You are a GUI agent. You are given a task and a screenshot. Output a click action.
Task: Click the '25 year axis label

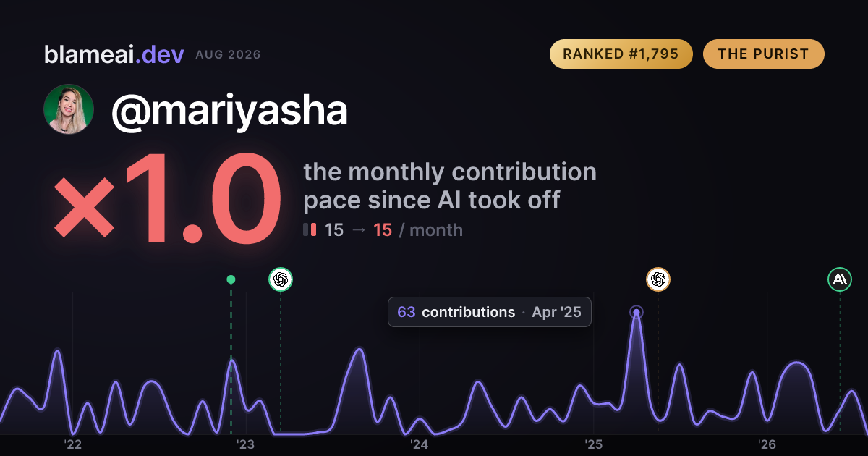[593, 444]
